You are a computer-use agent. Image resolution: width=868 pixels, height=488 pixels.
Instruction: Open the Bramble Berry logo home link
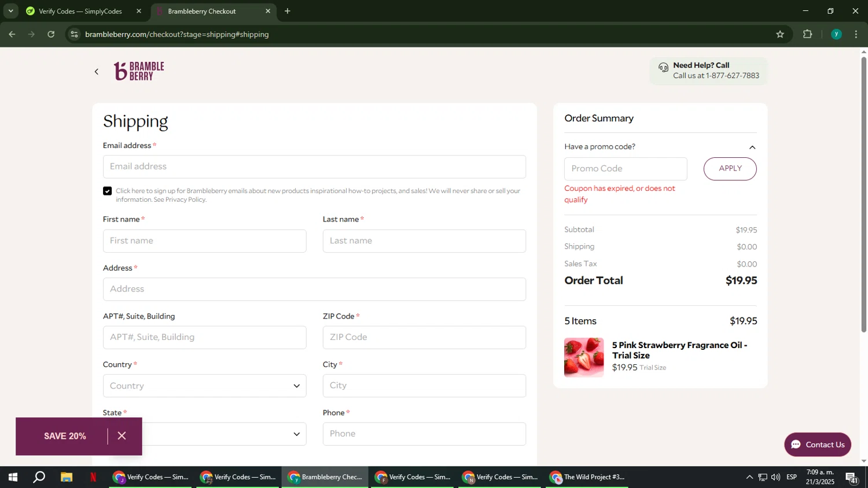[x=139, y=71]
